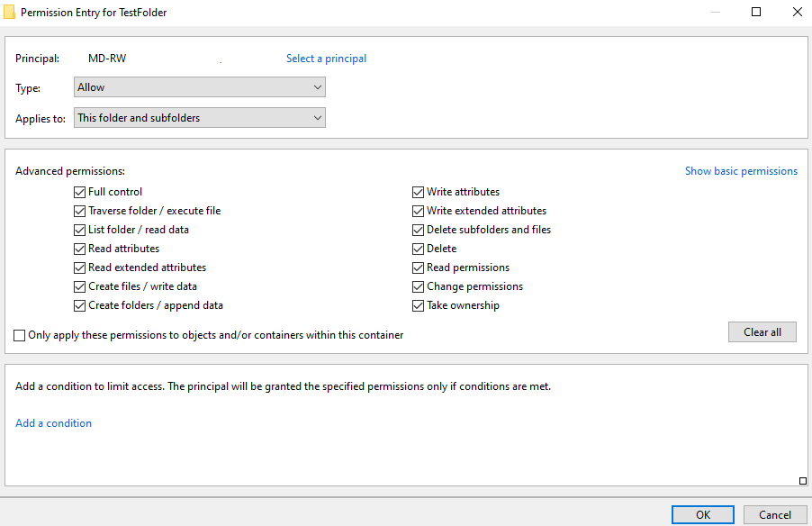Screen dimensions: 812x526
Task: Click the Clear all button
Action: point(762,332)
